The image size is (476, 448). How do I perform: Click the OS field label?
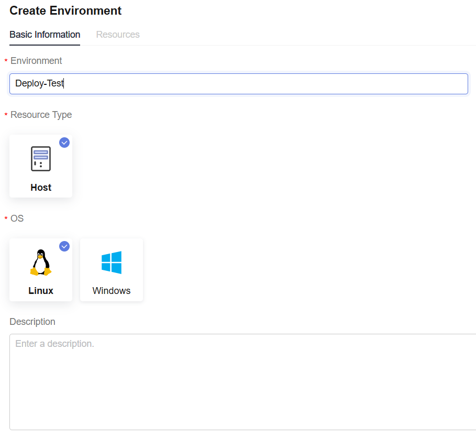[17, 218]
